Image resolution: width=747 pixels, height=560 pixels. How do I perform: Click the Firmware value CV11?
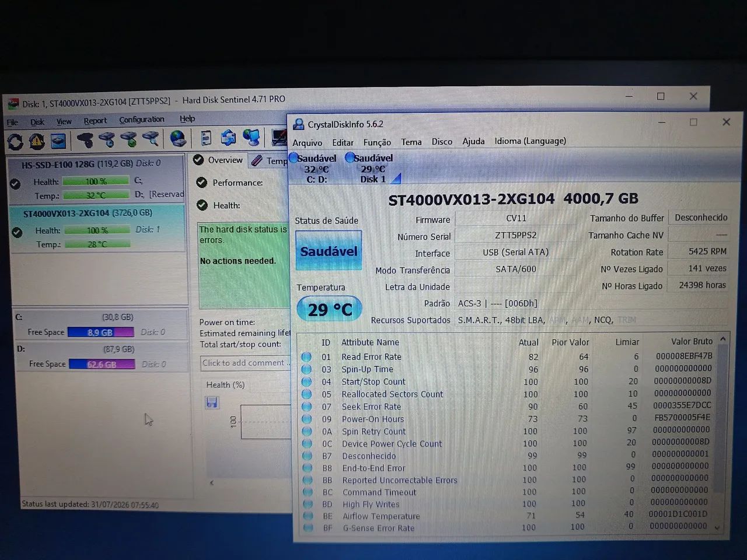coord(516,218)
